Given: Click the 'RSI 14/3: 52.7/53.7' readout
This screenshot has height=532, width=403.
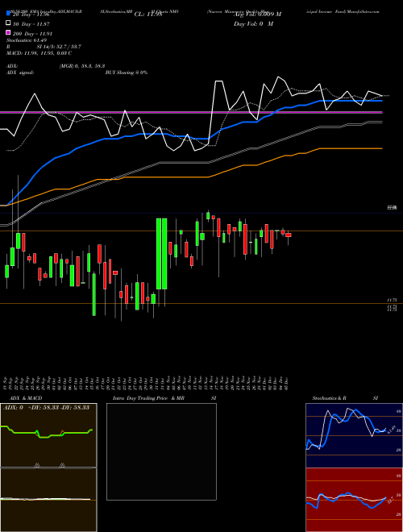Looking at the screenshot, I should [44, 47].
